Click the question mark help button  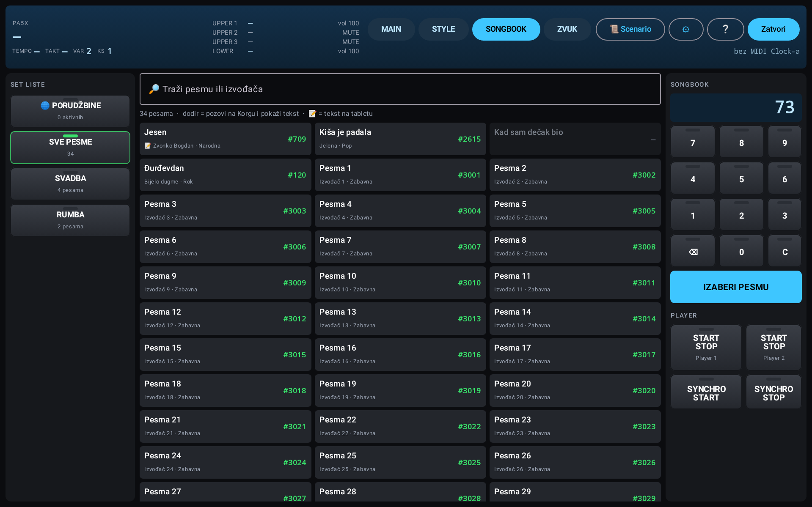725,29
